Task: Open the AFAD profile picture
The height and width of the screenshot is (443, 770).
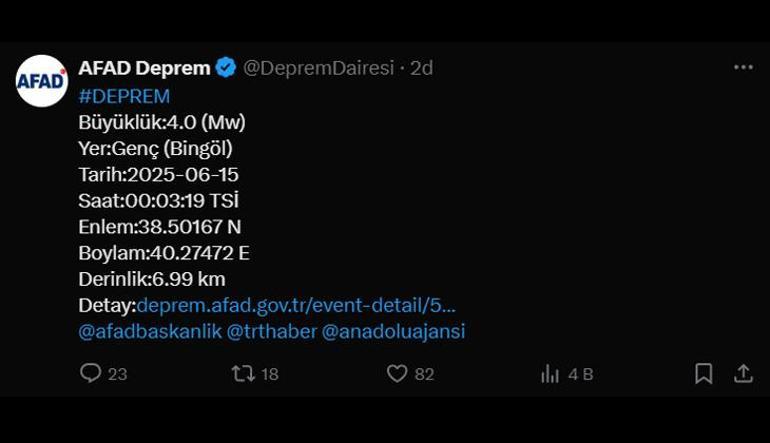Action: (x=42, y=81)
